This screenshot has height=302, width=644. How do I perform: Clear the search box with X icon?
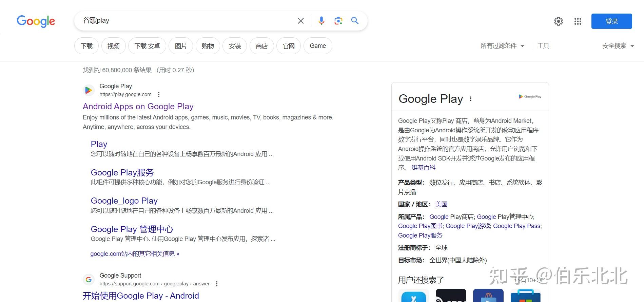[x=300, y=21]
